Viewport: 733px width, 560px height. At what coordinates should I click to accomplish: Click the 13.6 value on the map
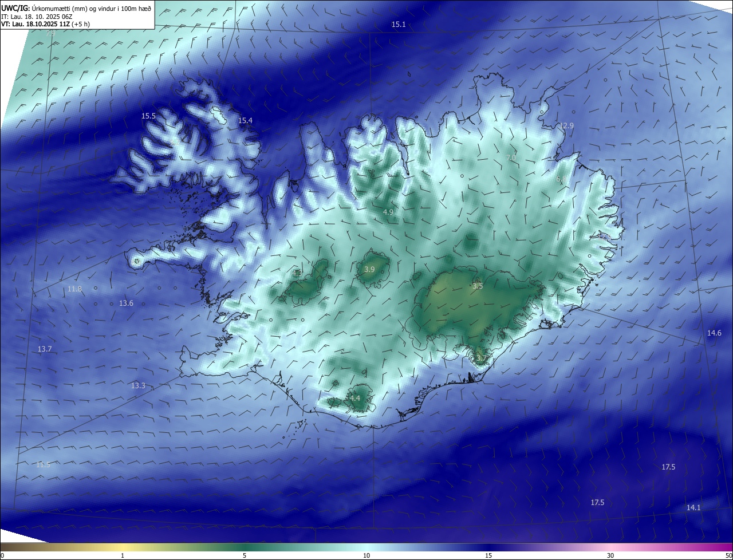click(126, 303)
